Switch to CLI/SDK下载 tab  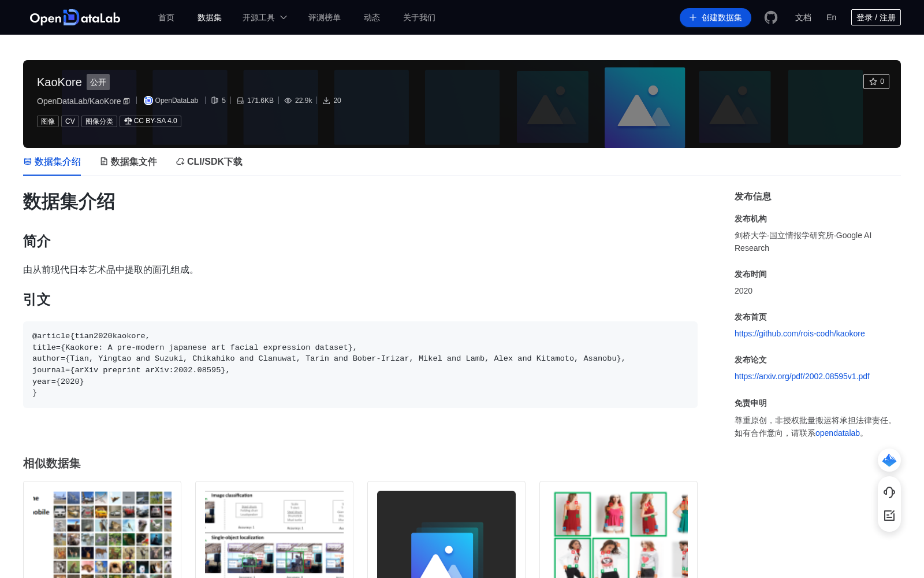209,162
